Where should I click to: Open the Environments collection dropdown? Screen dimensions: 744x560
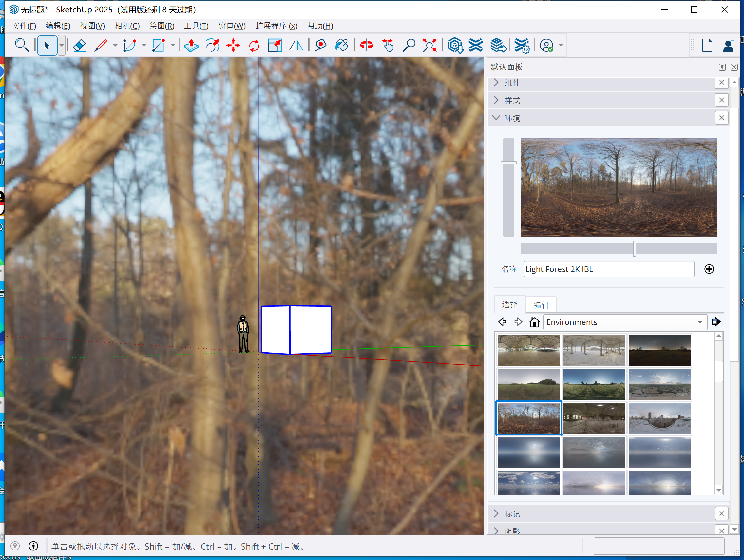[699, 322]
